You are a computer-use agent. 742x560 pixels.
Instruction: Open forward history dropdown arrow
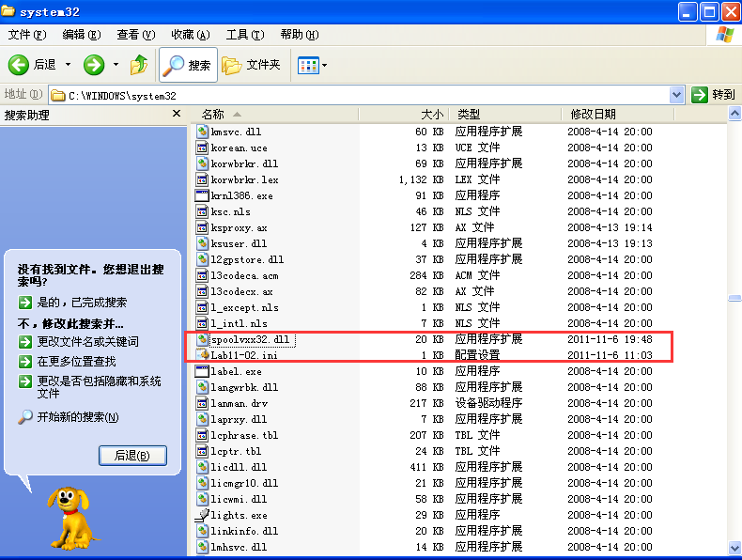click(116, 65)
